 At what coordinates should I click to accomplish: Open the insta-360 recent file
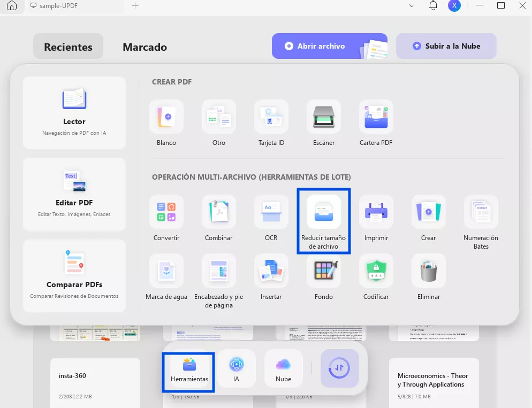tap(95, 383)
